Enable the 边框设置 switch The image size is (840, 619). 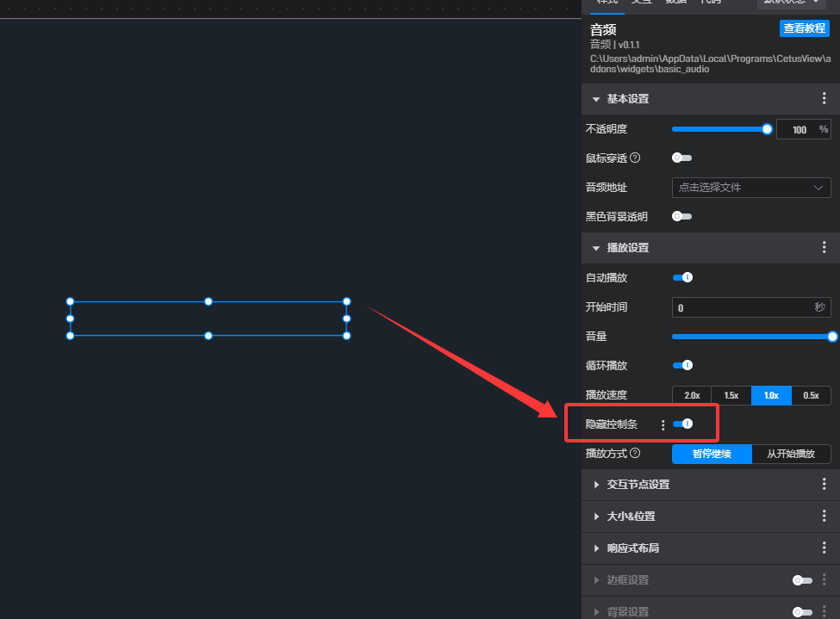pos(802,580)
